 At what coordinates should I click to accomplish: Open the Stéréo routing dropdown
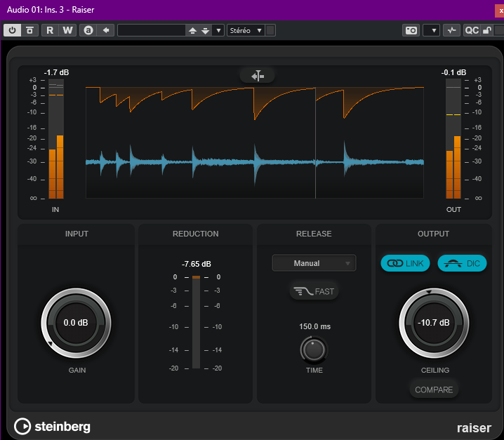point(246,30)
